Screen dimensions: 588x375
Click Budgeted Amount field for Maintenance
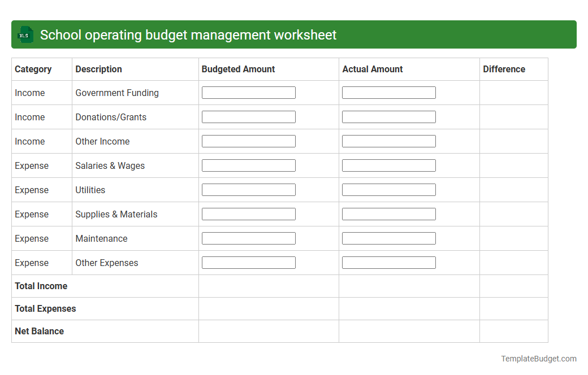tap(248, 238)
